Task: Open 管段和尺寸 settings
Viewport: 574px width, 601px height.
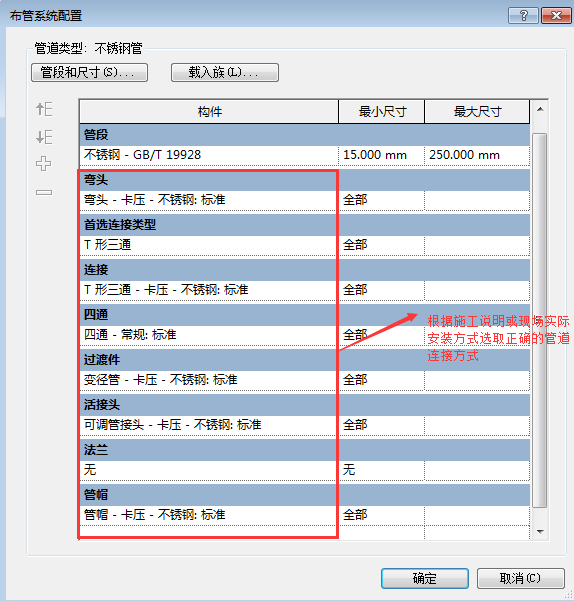Action: coord(89,72)
